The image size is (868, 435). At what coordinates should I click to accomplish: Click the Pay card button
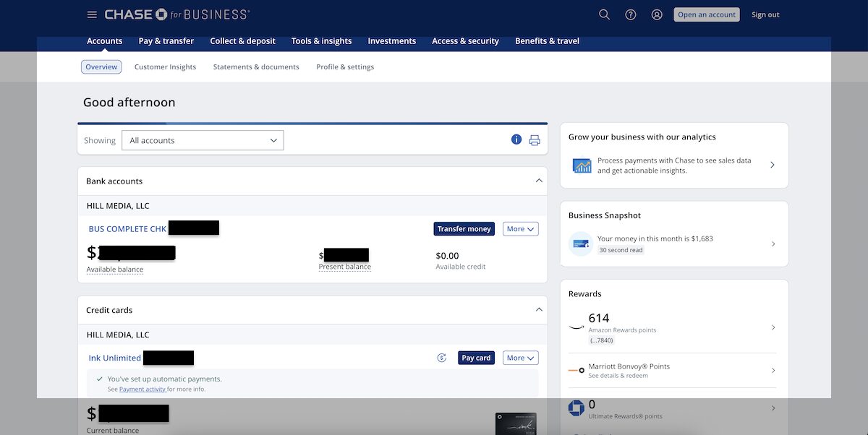pos(477,358)
